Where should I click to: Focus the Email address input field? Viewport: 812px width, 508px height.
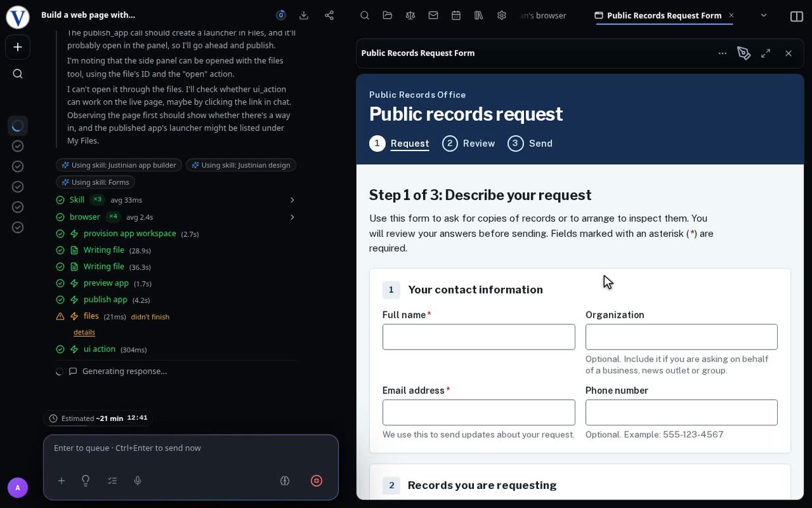pos(478,412)
